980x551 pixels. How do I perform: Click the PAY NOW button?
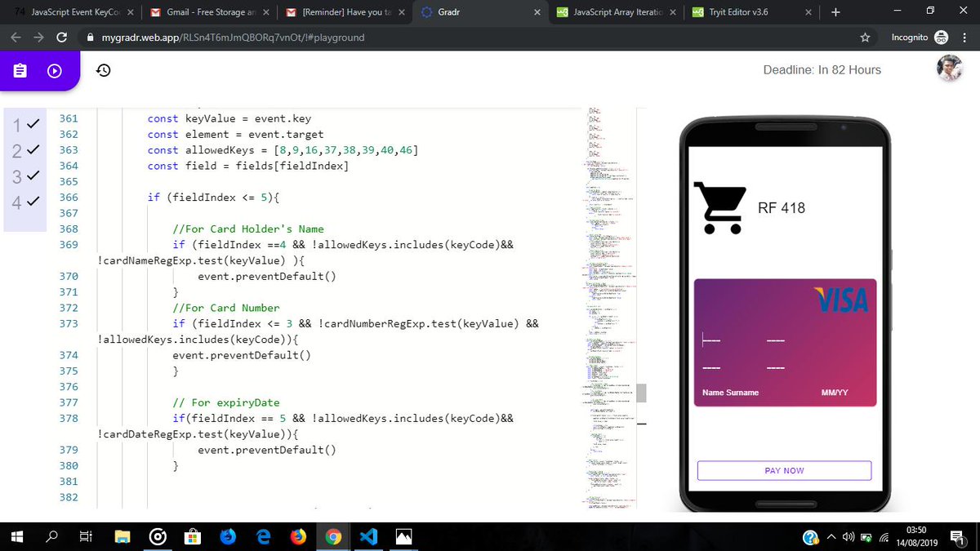(x=784, y=470)
